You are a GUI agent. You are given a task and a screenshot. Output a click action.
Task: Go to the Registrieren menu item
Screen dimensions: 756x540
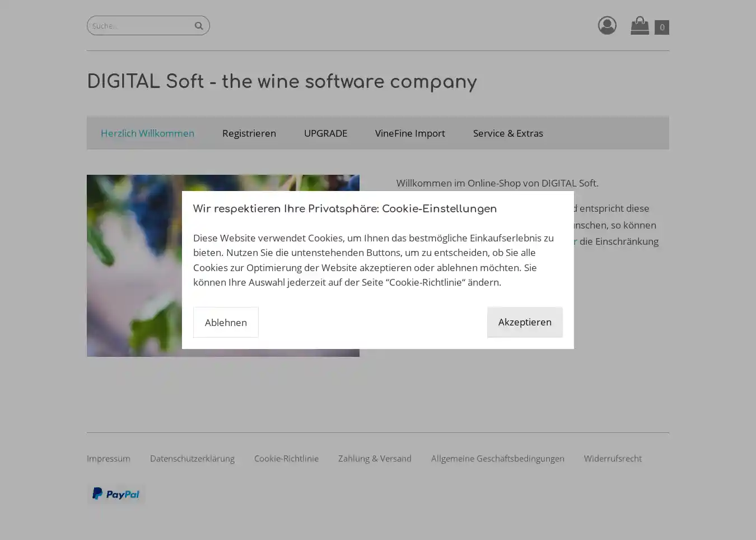(249, 133)
